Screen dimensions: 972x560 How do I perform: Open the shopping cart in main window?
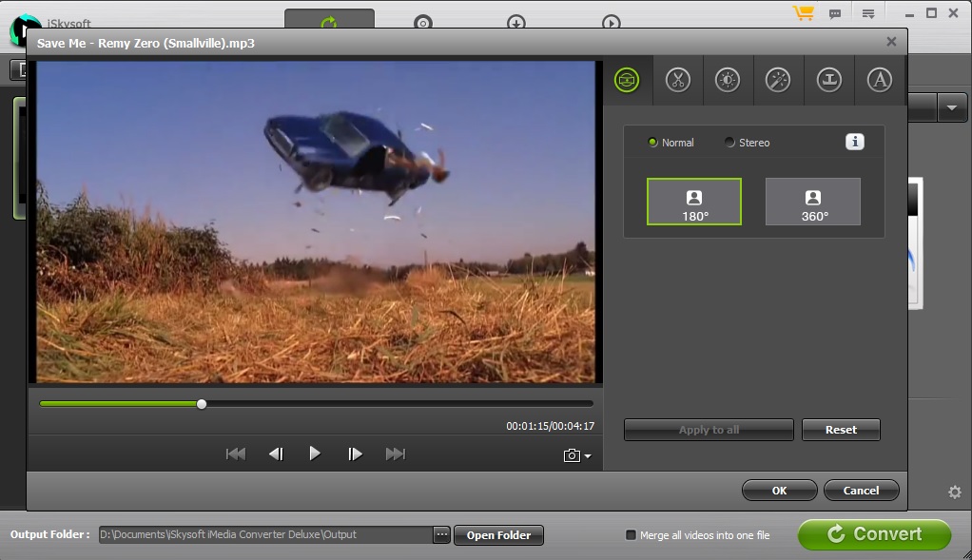[804, 13]
